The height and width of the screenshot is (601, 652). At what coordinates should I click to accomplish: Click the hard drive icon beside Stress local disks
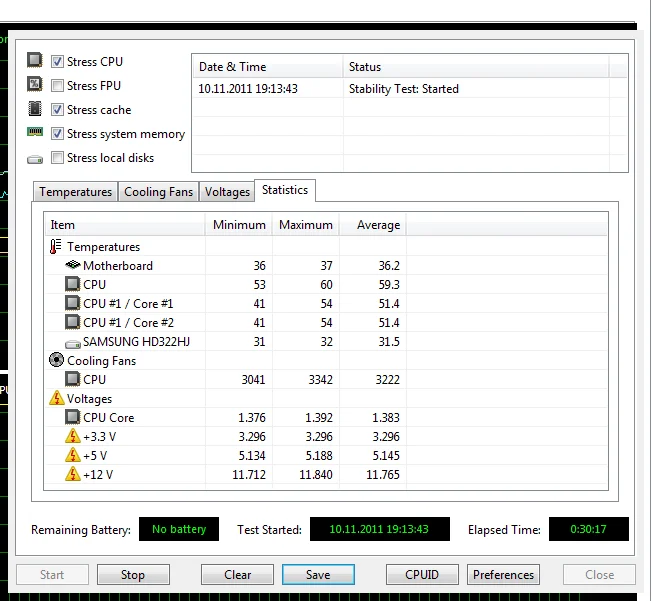[35, 159]
